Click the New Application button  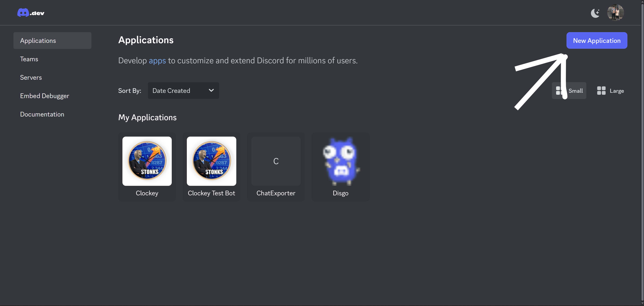(x=597, y=41)
